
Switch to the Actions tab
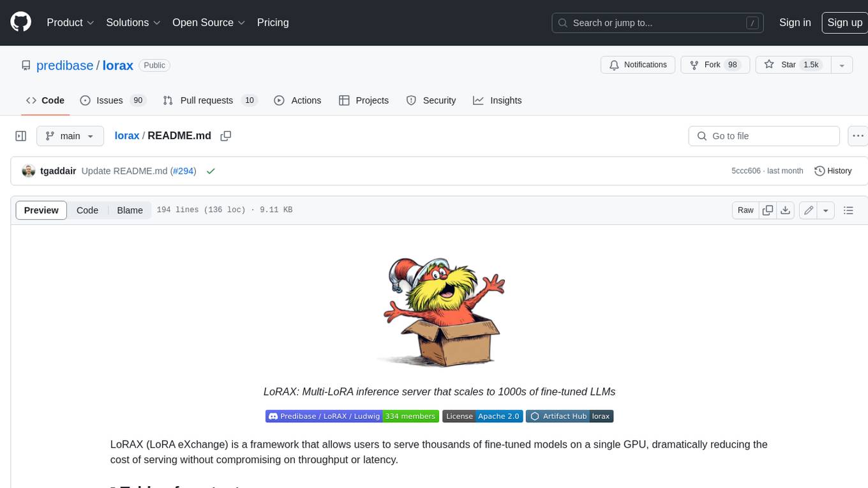[297, 100]
